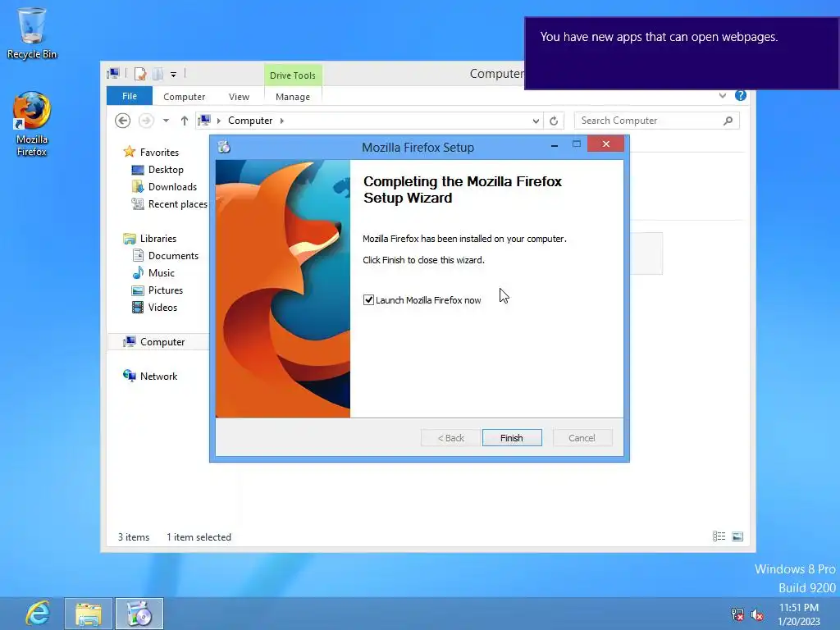Open the View ribbon tab
The width and height of the screenshot is (840, 630).
tap(239, 97)
